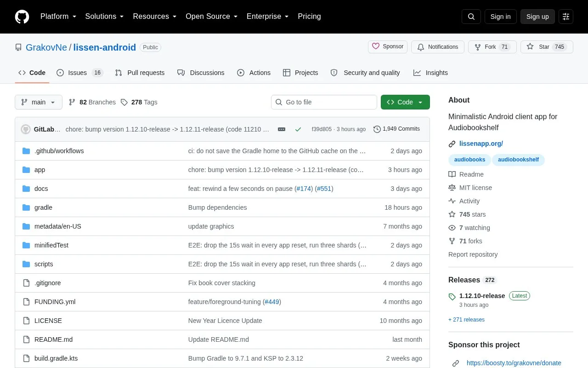
Task: Fork the lissen-android repository
Action: 492,47
